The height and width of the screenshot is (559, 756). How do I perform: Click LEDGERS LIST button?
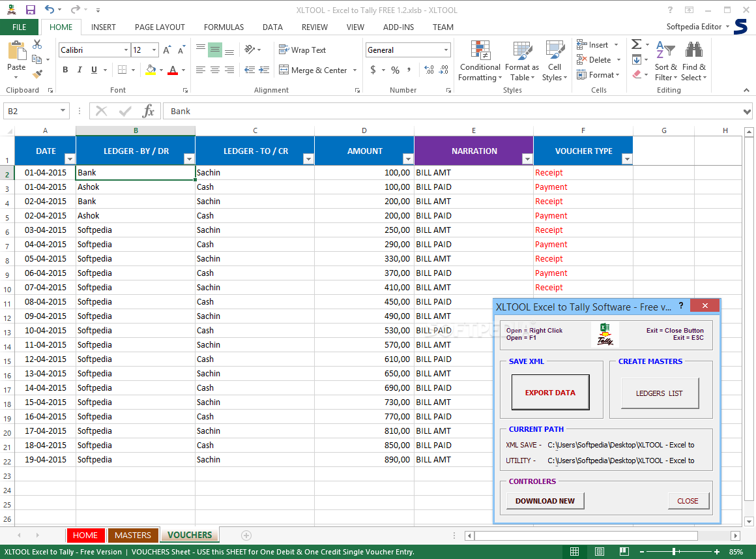659,393
